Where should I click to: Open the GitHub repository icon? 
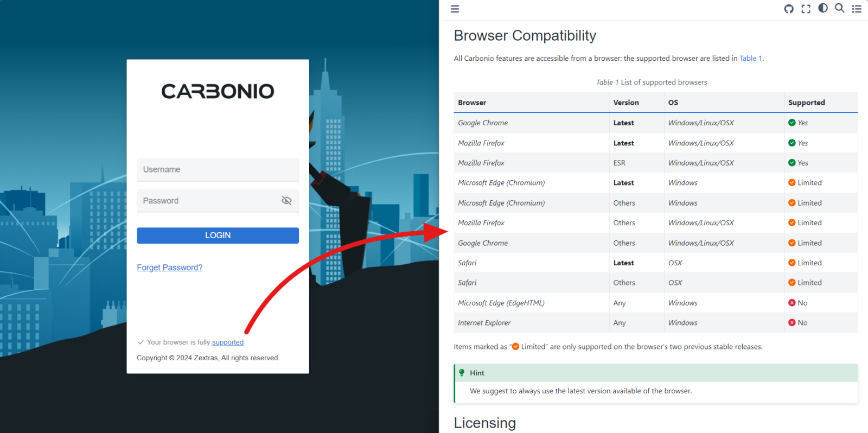click(789, 9)
